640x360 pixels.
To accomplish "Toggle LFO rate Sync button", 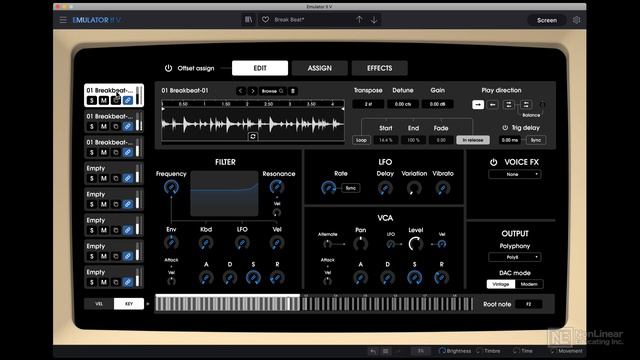I will (x=351, y=188).
